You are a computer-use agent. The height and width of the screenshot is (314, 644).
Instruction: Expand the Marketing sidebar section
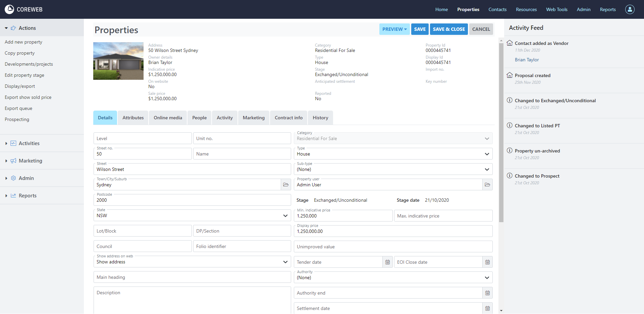coord(30,161)
